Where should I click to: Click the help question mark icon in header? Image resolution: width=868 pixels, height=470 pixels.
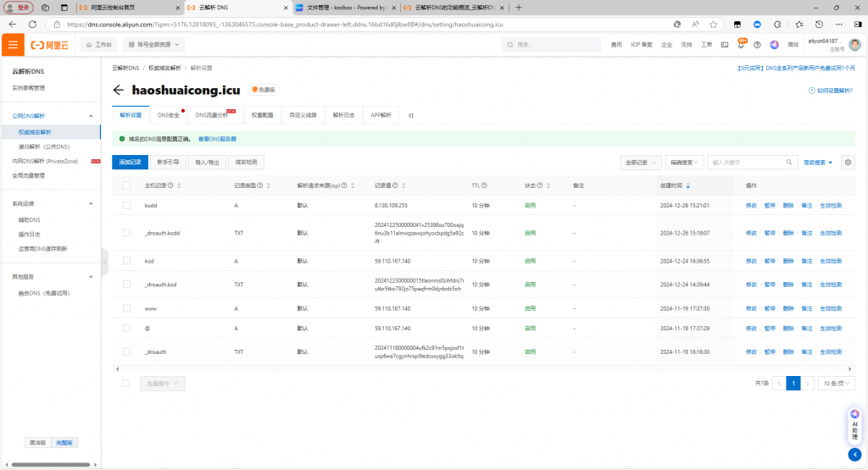pos(757,44)
